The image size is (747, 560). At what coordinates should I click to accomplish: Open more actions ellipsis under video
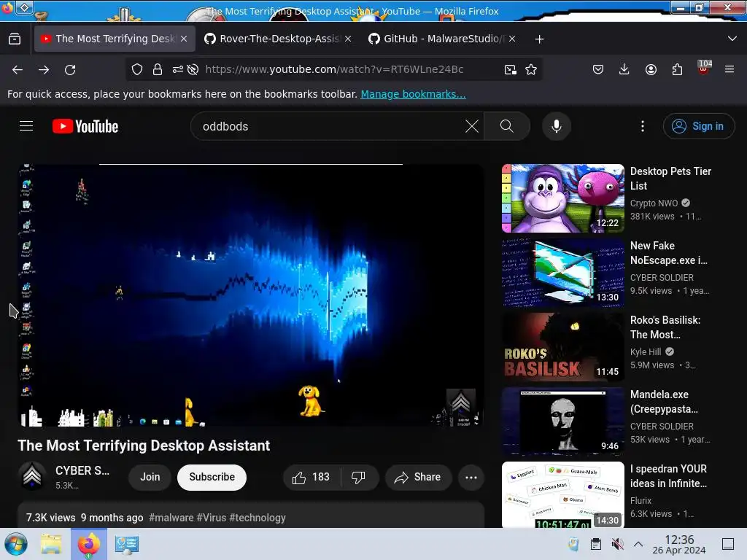pos(471,477)
